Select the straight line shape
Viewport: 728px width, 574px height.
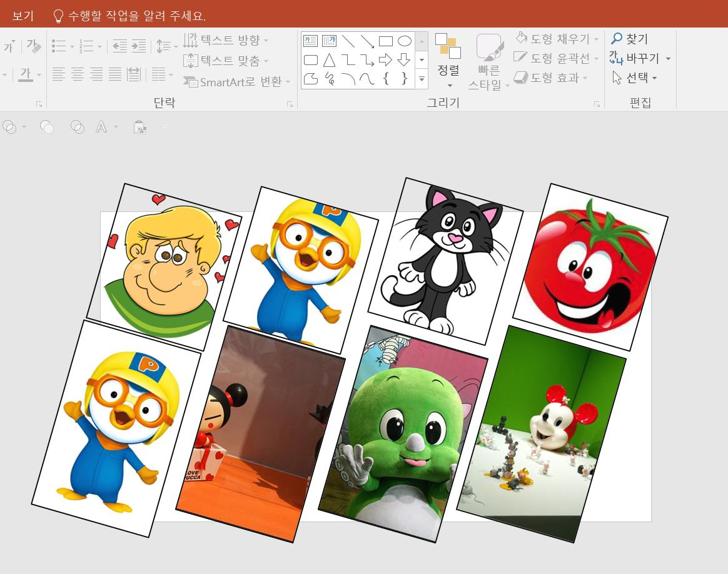(x=348, y=41)
